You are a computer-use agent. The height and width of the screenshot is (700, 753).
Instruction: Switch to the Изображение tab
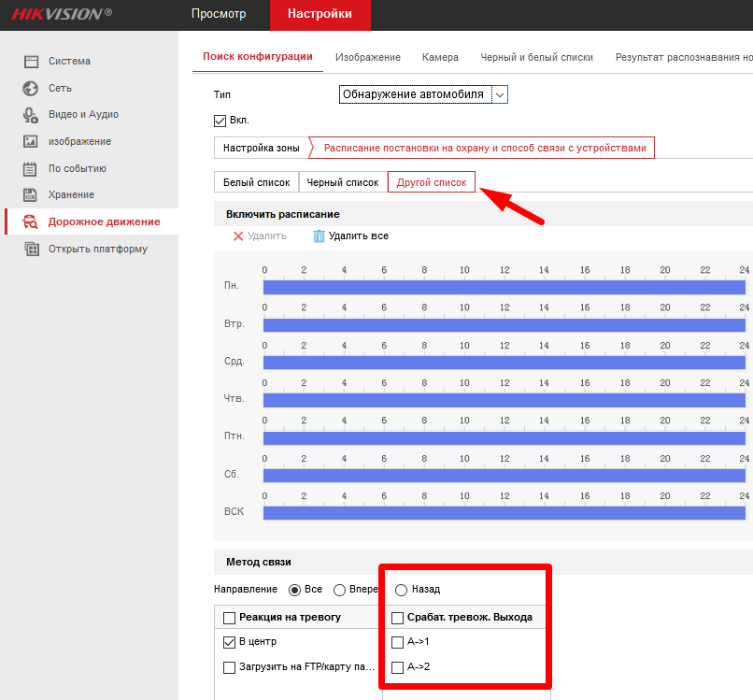[x=368, y=57]
